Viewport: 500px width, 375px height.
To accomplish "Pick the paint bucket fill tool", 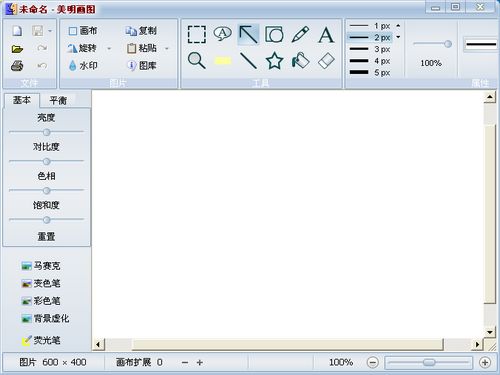I will (300, 61).
